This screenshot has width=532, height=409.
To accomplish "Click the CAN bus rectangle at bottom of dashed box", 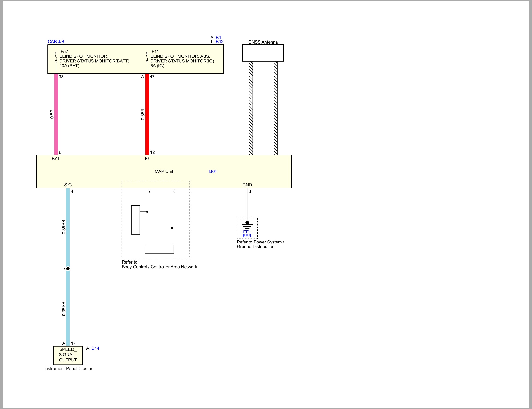I will pyautogui.click(x=159, y=249).
